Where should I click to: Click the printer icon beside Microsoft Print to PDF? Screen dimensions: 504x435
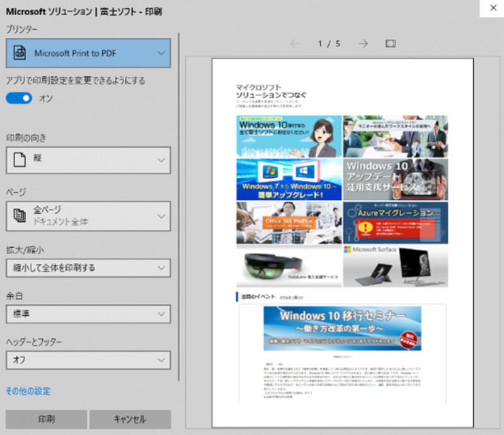20,53
